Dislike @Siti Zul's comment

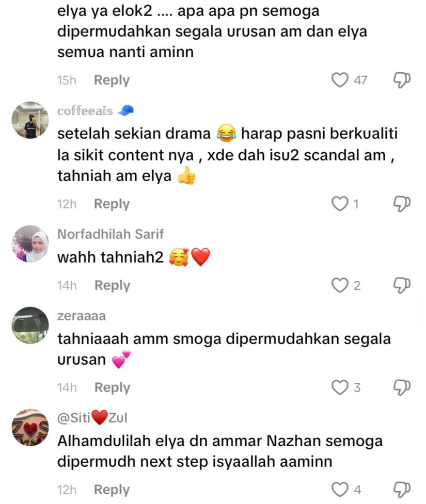click(x=402, y=490)
